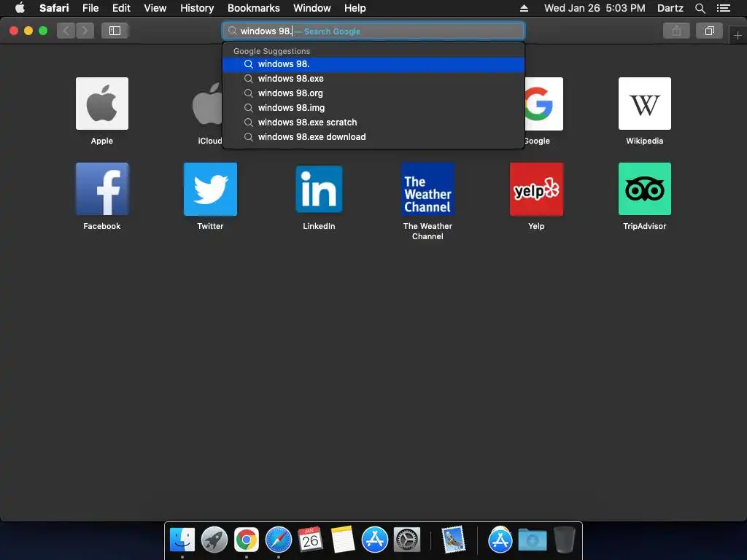Open the History menu
The height and width of the screenshot is (560, 747).
[x=197, y=8]
